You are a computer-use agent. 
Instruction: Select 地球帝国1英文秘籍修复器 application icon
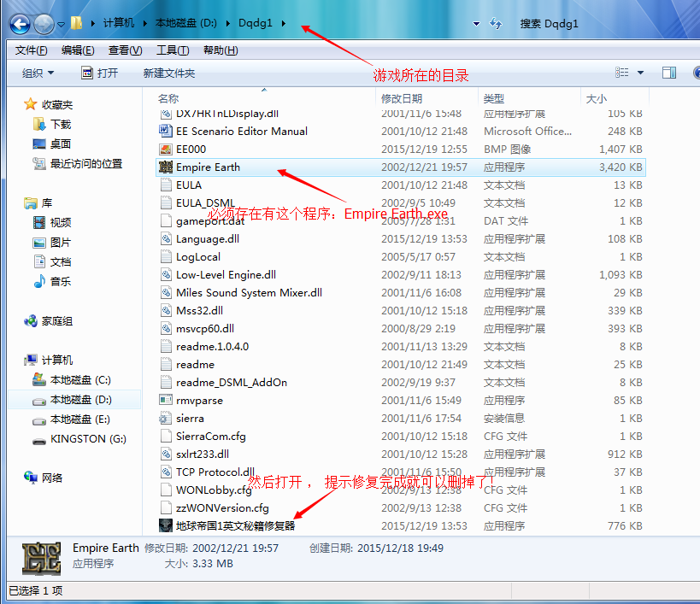pos(166,525)
